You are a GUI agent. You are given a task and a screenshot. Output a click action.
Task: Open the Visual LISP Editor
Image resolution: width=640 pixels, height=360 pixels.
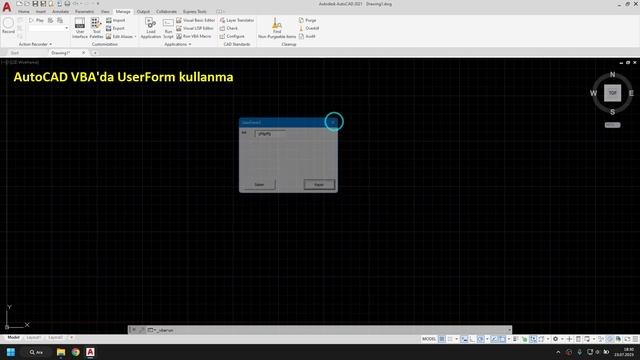tap(195, 28)
